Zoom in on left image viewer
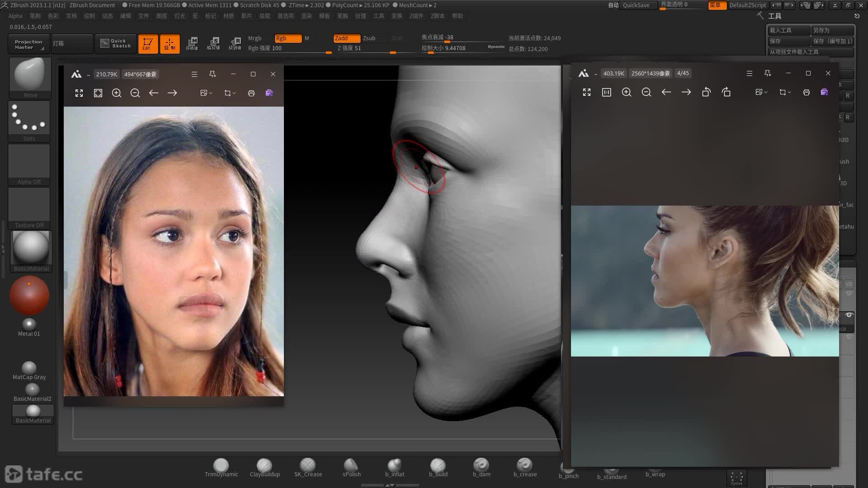This screenshot has width=868, height=488. 117,93
